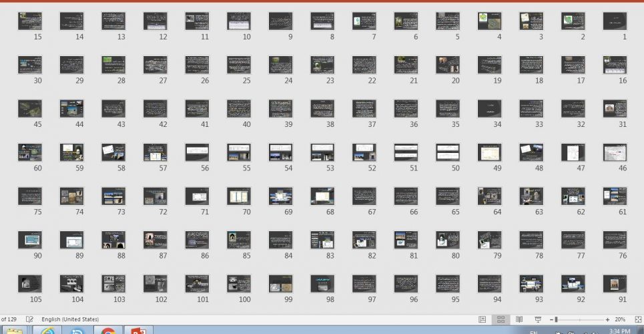Start Slide Show from status bar icon
This screenshot has width=644, height=334.
click(538, 319)
